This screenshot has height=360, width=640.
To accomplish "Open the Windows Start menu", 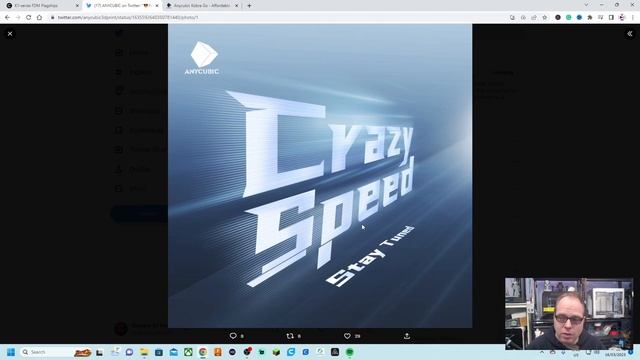I will (x=11, y=352).
